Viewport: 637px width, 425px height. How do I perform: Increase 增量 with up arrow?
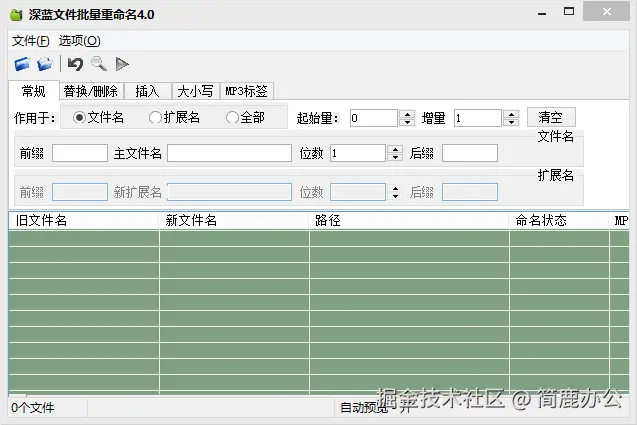coord(511,114)
